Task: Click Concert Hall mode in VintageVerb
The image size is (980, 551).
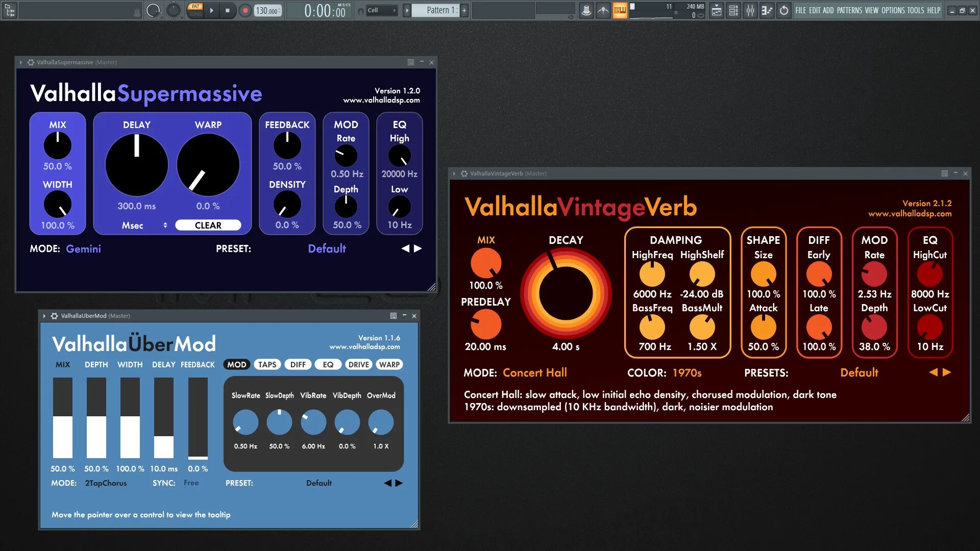Action: [534, 372]
